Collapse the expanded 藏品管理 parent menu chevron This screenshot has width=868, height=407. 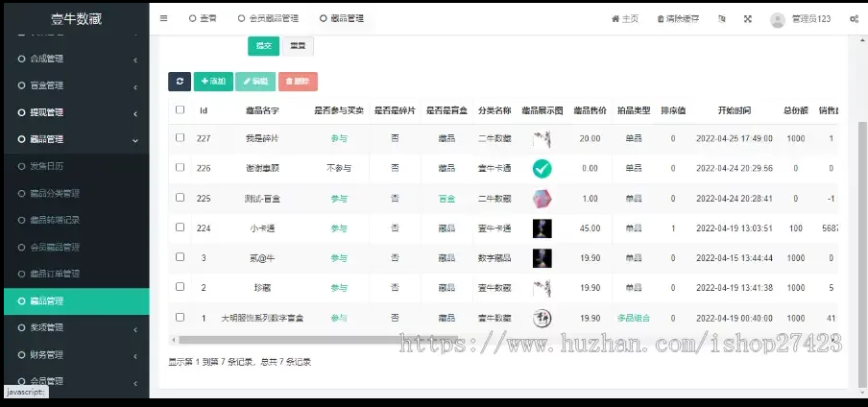[x=135, y=141]
